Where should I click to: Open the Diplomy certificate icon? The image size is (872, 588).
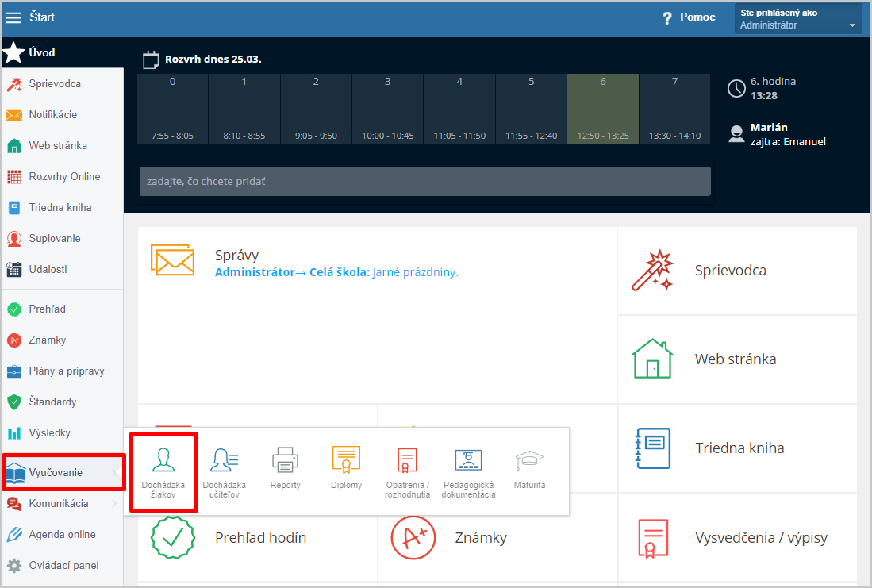pyautogui.click(x=346, y=460)
